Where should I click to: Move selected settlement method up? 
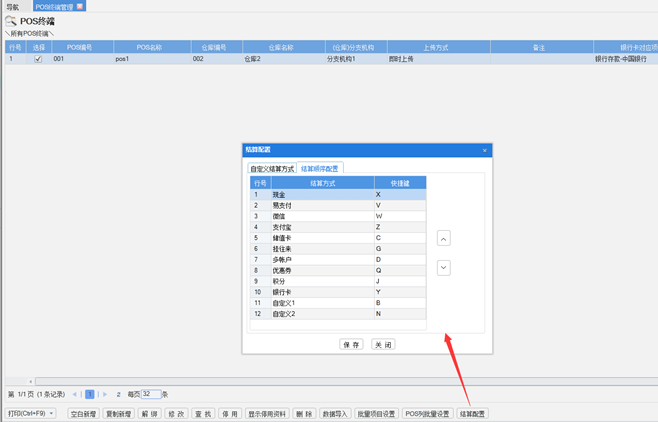444,239
